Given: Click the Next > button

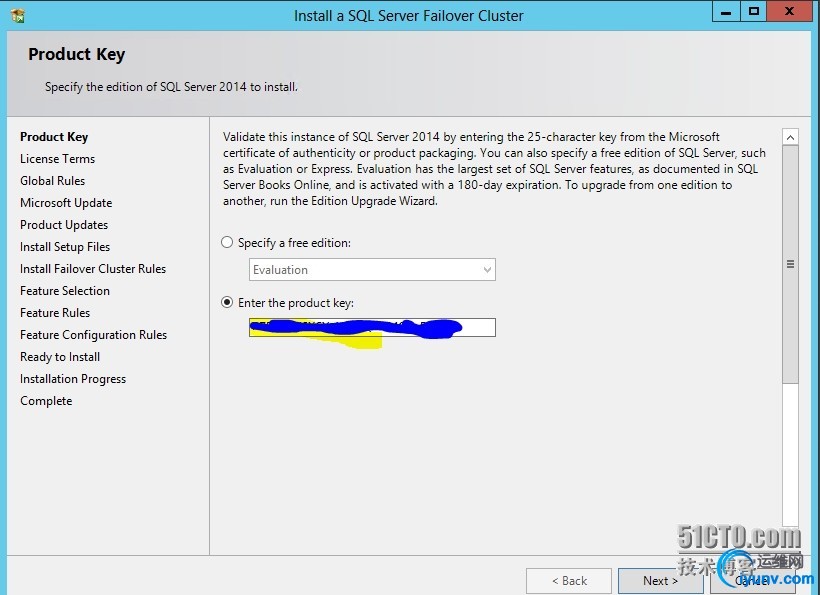Looking at the screenshot, I should 660,580.
